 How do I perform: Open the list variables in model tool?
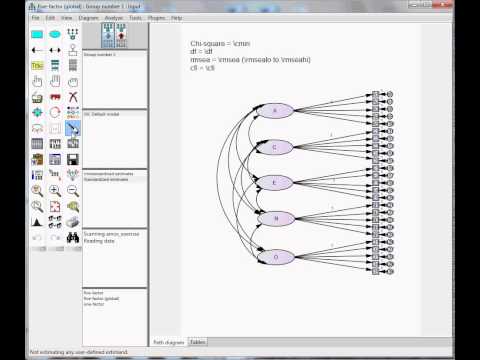tap(55, 66)
